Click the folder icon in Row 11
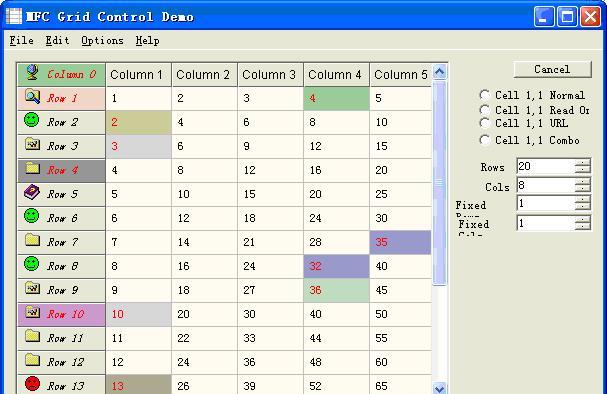The width and height of the screenshot is (607, 394). coord(33,336)
